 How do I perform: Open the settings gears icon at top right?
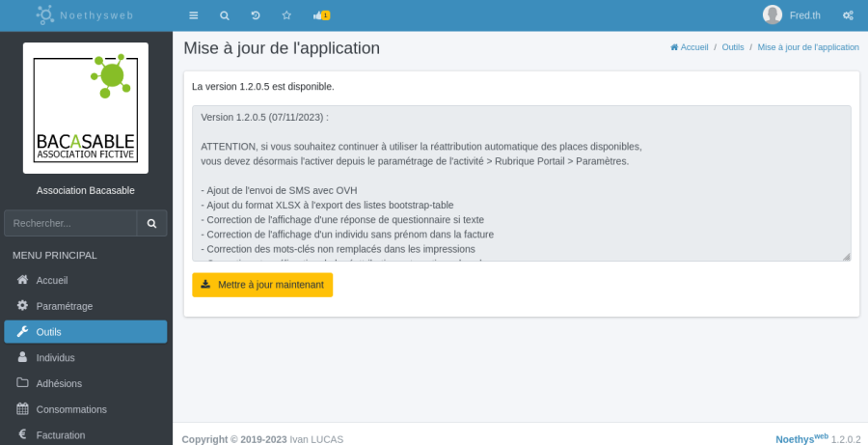tap(848, 15)
